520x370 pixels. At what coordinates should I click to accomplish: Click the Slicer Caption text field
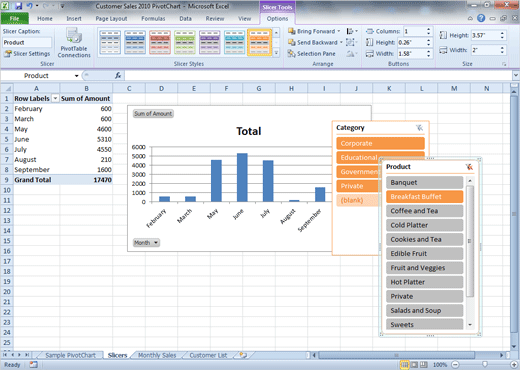(x=27, y=43)
